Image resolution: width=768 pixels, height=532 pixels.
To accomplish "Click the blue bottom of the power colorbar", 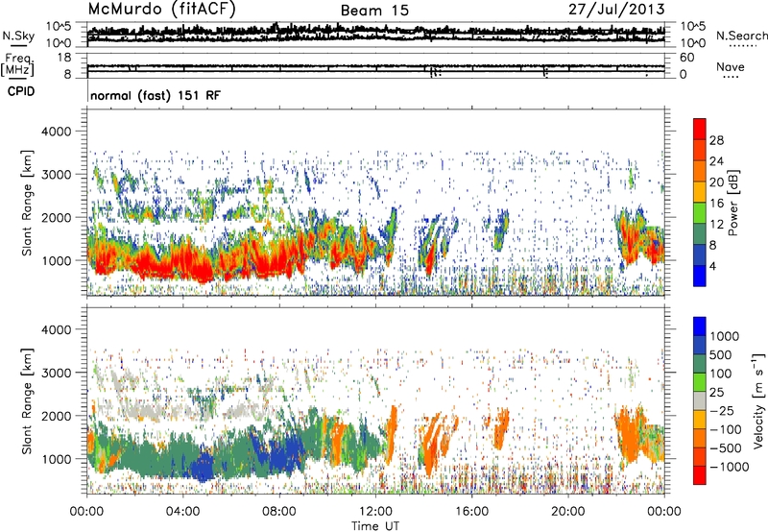I will 700,276.
